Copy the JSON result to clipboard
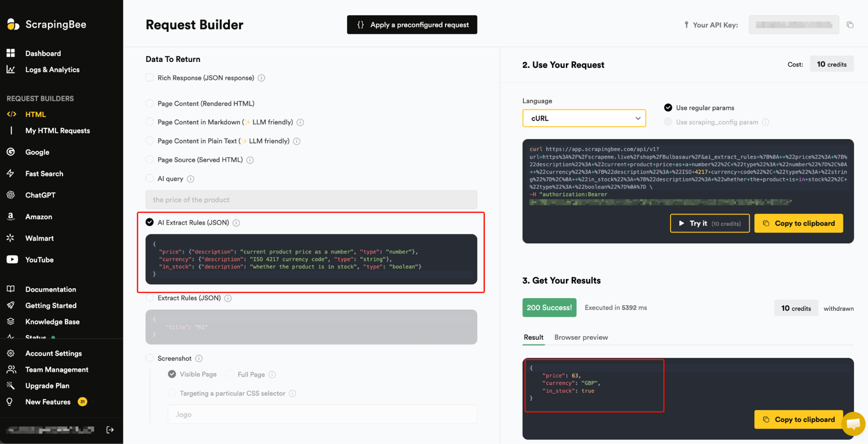Image resolution: width=868 pixels, height=444 pixels. [799, 420]
